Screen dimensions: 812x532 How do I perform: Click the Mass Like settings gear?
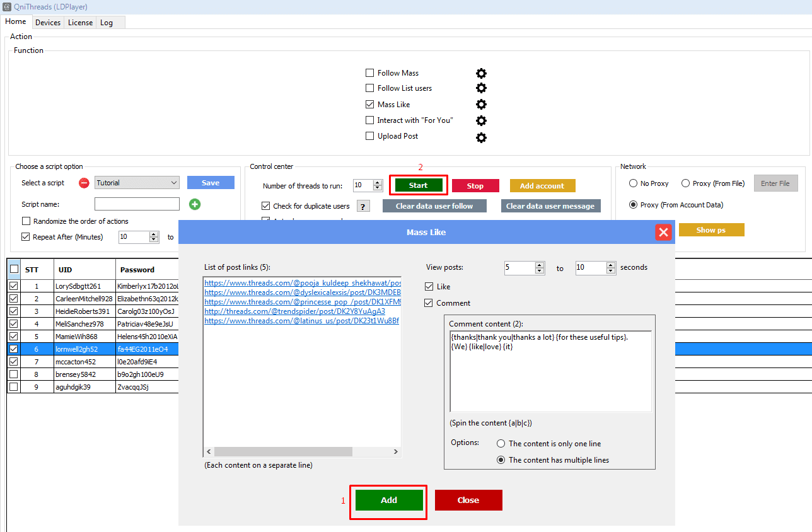click(481, 105)
